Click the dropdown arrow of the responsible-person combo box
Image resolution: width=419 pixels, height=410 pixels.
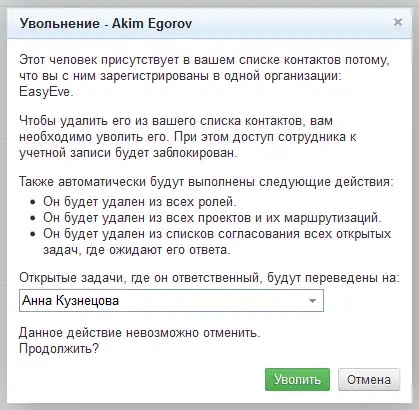[312, 301]
